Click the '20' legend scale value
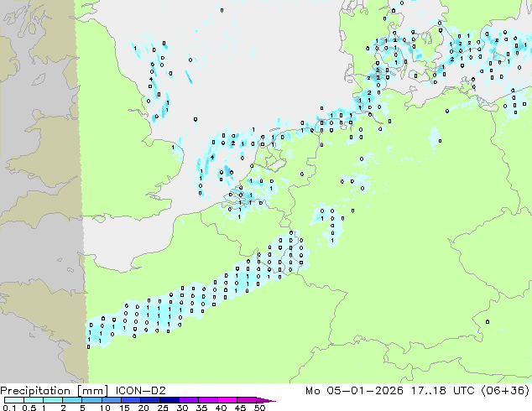This screenshot has width=532, height=411. 143,408
